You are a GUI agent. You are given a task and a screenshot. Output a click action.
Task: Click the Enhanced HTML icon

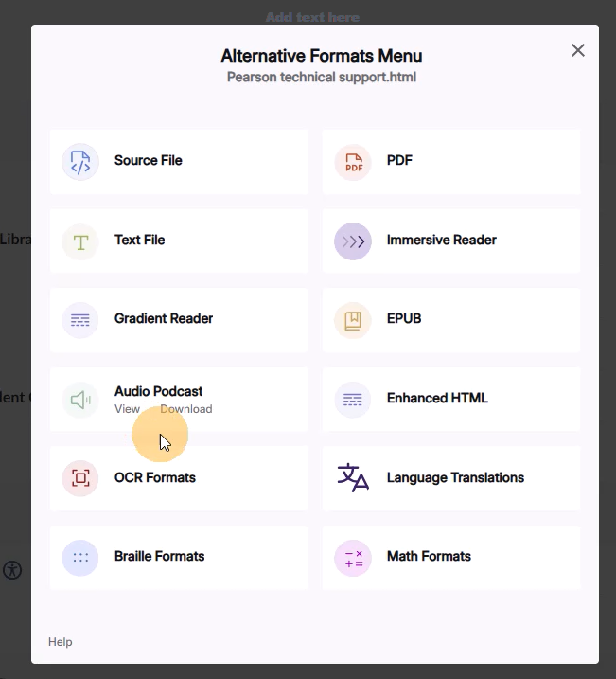click(x=353, y=400)
